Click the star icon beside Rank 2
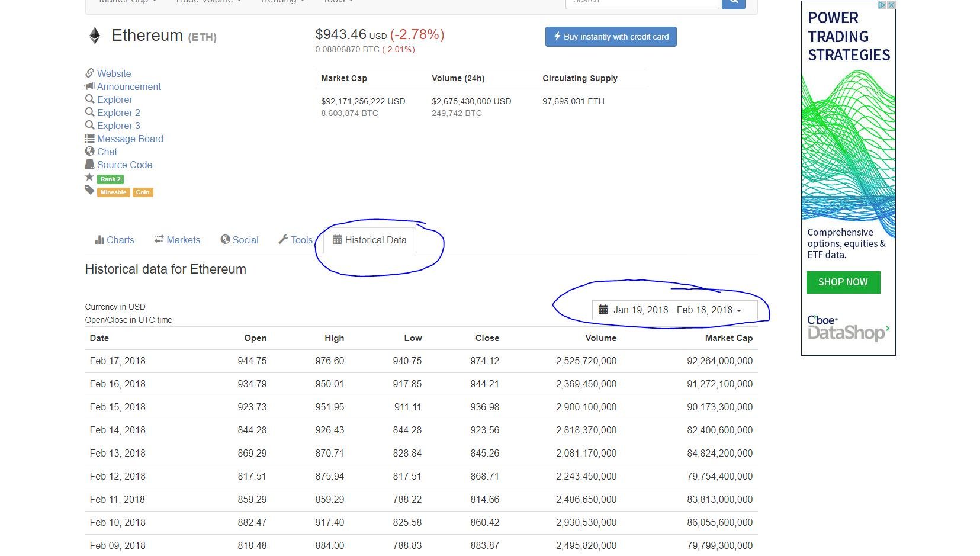 [89, 177]
